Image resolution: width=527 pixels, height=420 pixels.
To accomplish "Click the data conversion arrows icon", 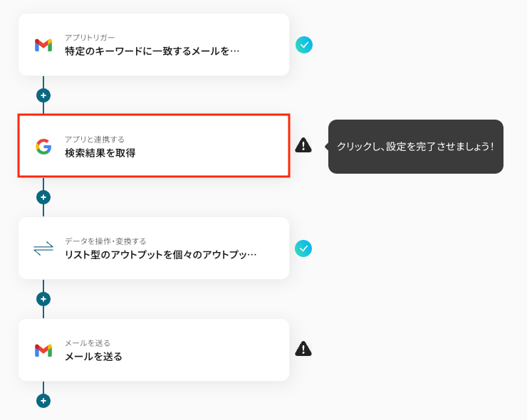I will [43, 248].
